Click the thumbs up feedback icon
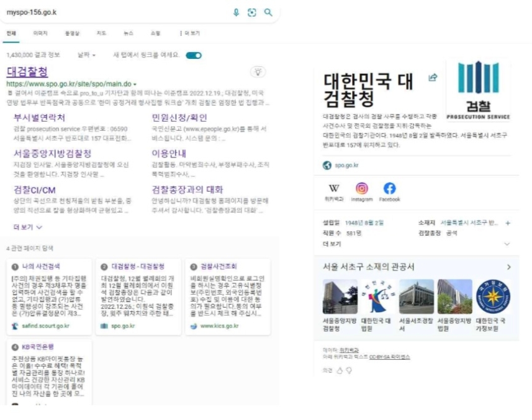The height and width of the screenshot is (420, 532). pyautogui.click(x=340, y=370)
